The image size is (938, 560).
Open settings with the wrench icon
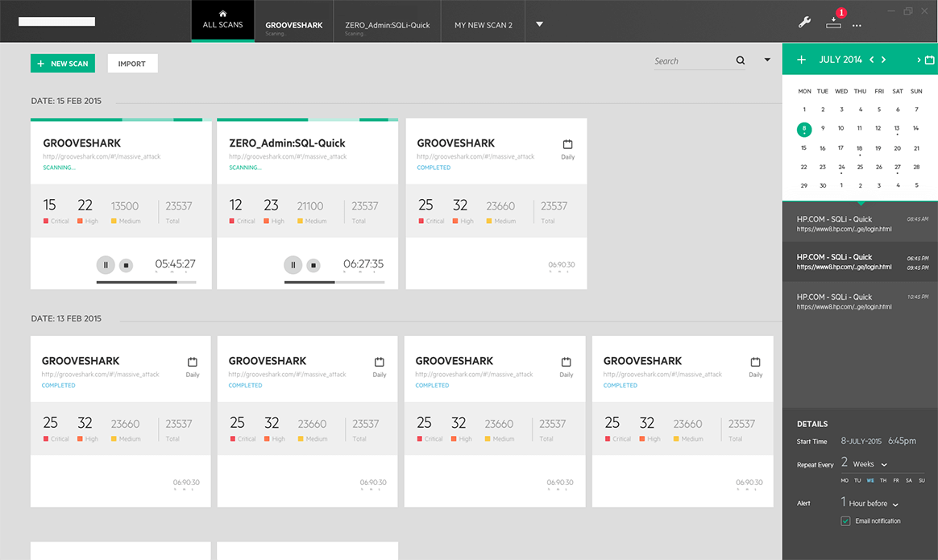coord(804,23)
